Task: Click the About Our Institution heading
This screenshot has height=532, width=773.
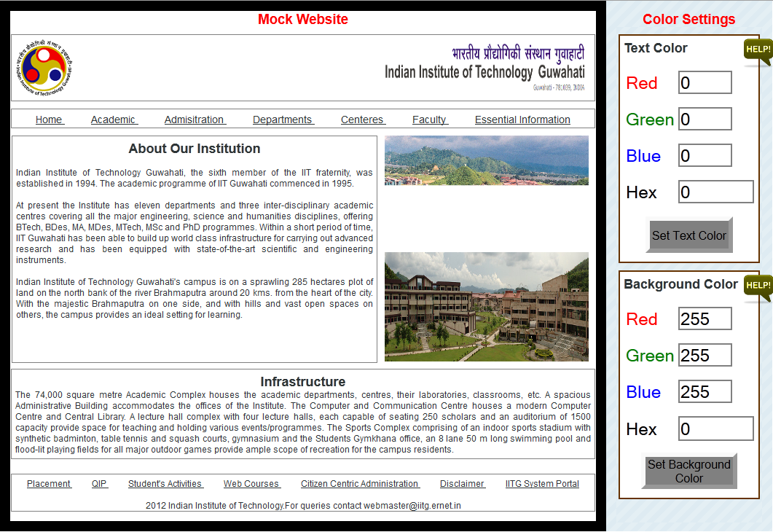Action: pos(195,149)
